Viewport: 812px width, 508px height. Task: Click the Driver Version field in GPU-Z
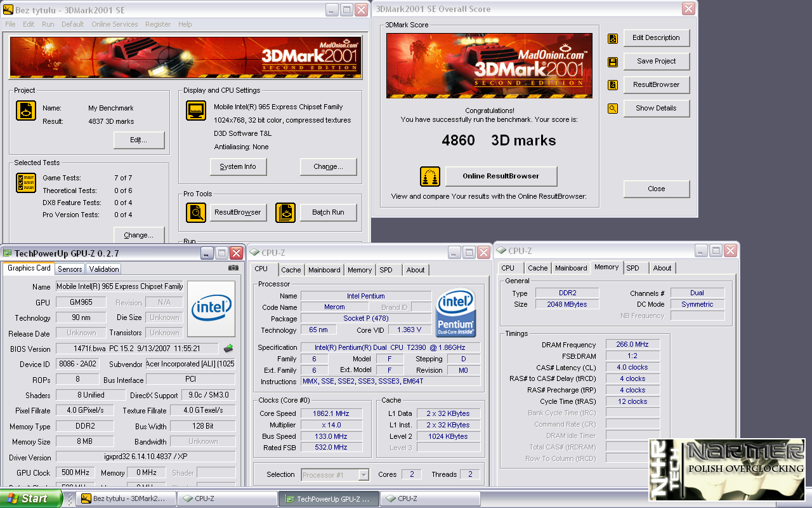point(145,457)
